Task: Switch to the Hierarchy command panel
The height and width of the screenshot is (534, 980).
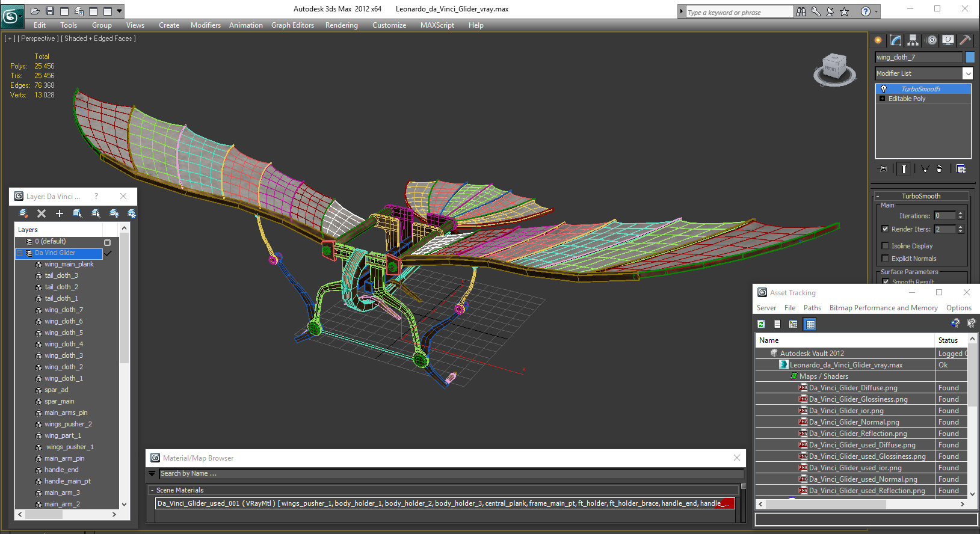Action: (x=913, y=40)
